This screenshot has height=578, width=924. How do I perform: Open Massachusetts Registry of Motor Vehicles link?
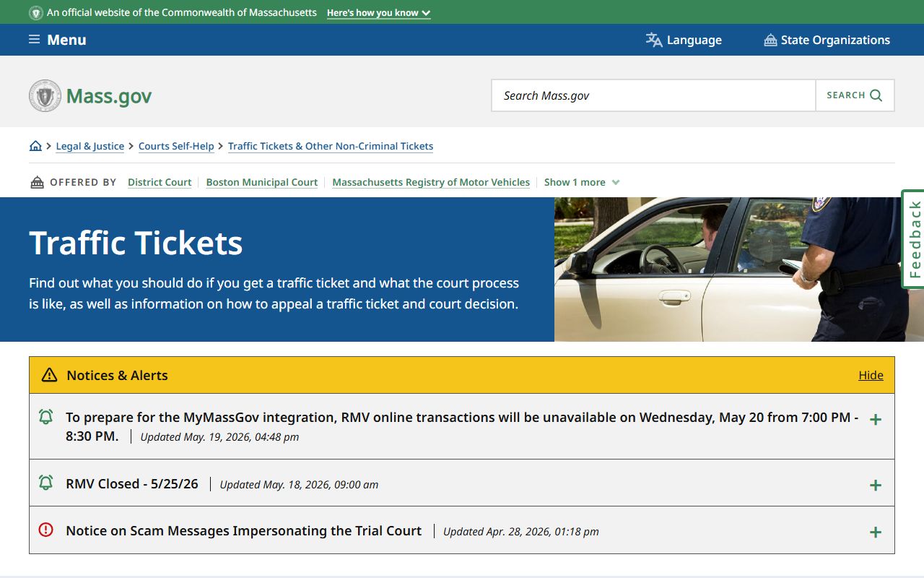(x=431, y=182)
